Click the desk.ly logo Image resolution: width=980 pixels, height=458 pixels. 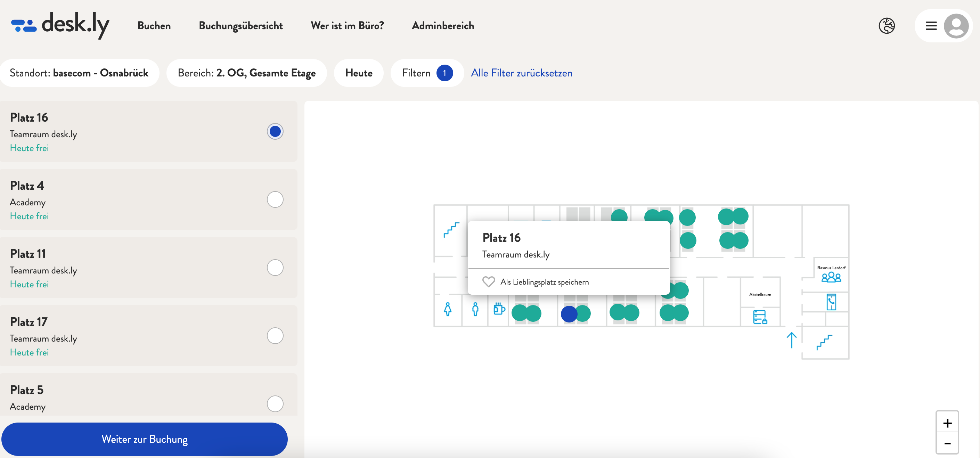tap(60, 25)
